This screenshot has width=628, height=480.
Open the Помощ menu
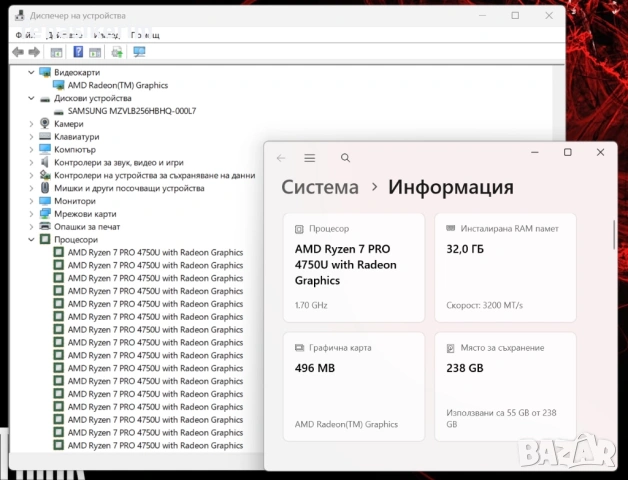point(145,35)
